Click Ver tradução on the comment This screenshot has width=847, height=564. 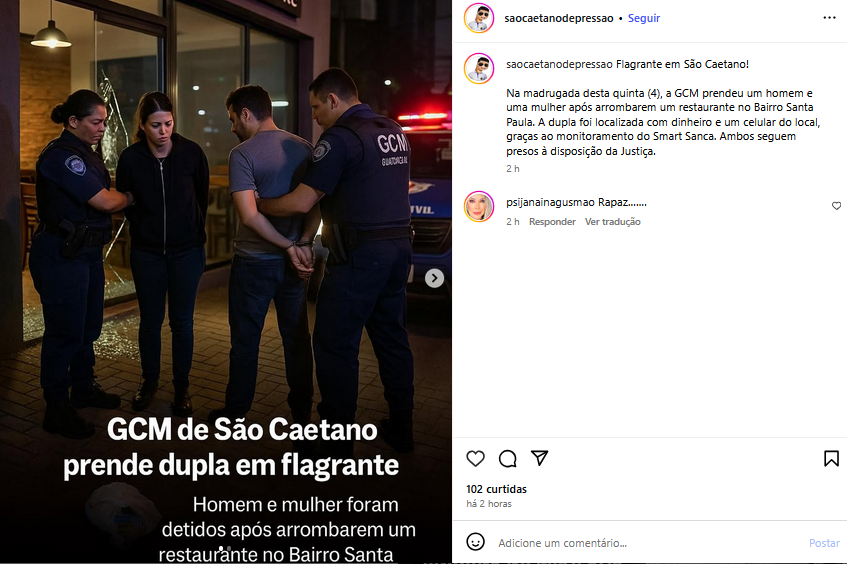pyautogui.click(x=613, y=221)
